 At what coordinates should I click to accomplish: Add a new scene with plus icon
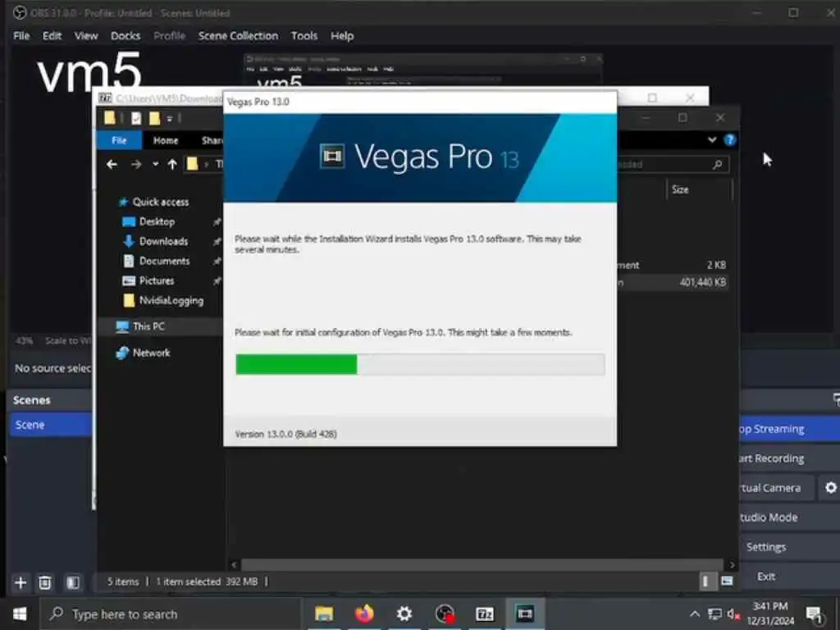21,582
